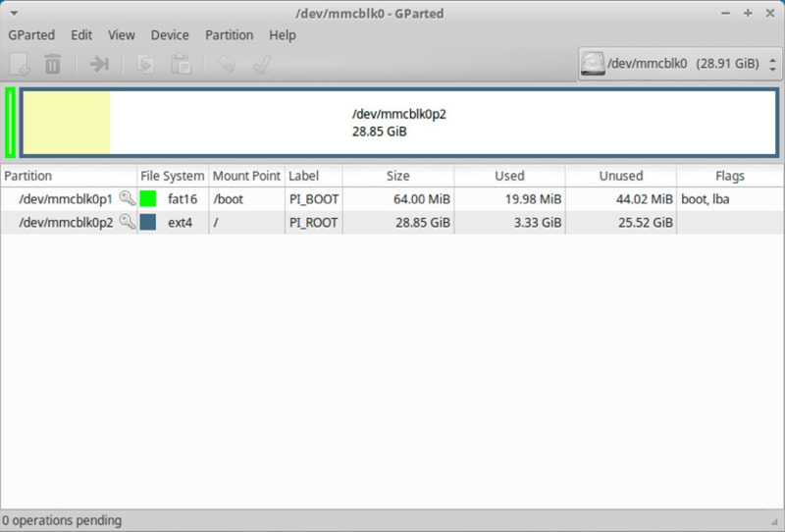Open the /dev/mmcblk0 device selector dropdown
785x532 pixels.
pyautogui.click(x=680, y=64)
